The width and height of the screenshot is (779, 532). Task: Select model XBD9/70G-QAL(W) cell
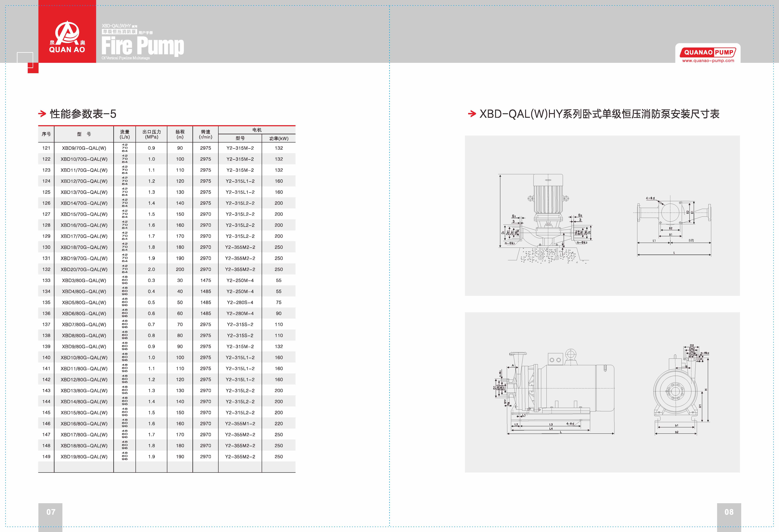(x=84, y=148)
